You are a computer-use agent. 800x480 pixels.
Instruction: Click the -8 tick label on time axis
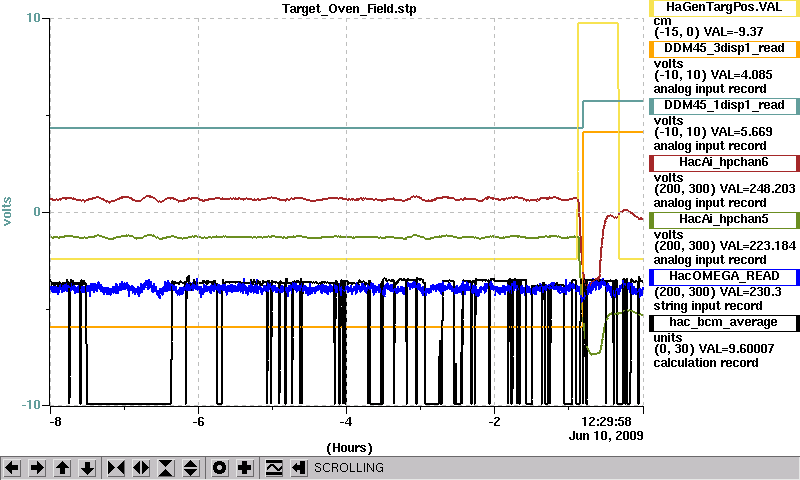(x=55, y=422)
